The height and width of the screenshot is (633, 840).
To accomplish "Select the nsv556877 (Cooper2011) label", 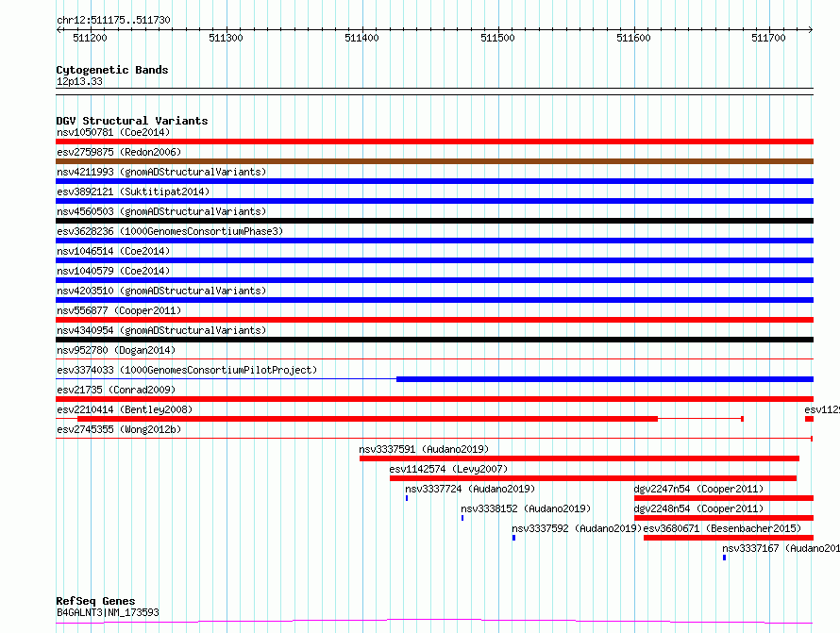I will [x=119, y=310].
